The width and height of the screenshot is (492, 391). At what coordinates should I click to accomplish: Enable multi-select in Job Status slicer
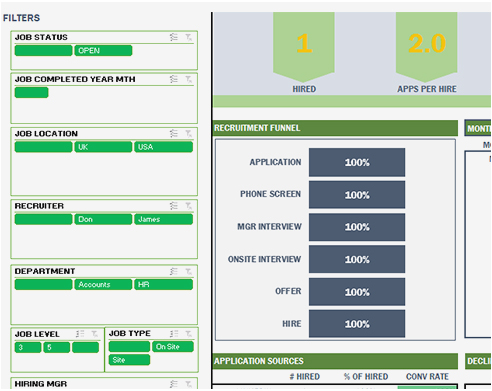[174, 37]
